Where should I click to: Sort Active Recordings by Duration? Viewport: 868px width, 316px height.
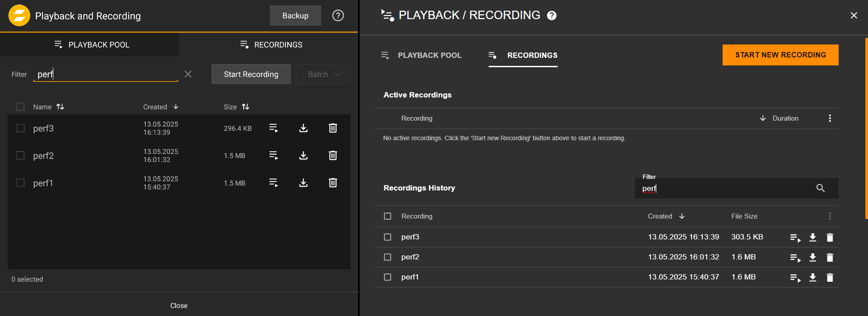point(779,118)
